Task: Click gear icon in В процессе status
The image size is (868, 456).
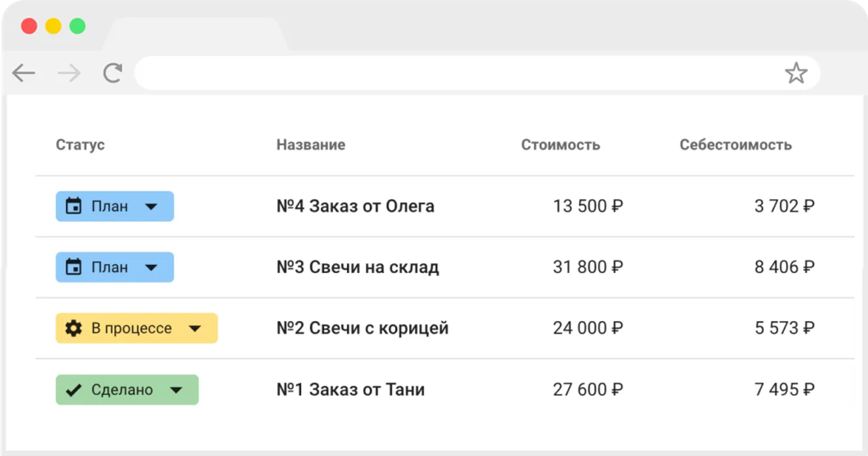Action: (x=74, y=328)
